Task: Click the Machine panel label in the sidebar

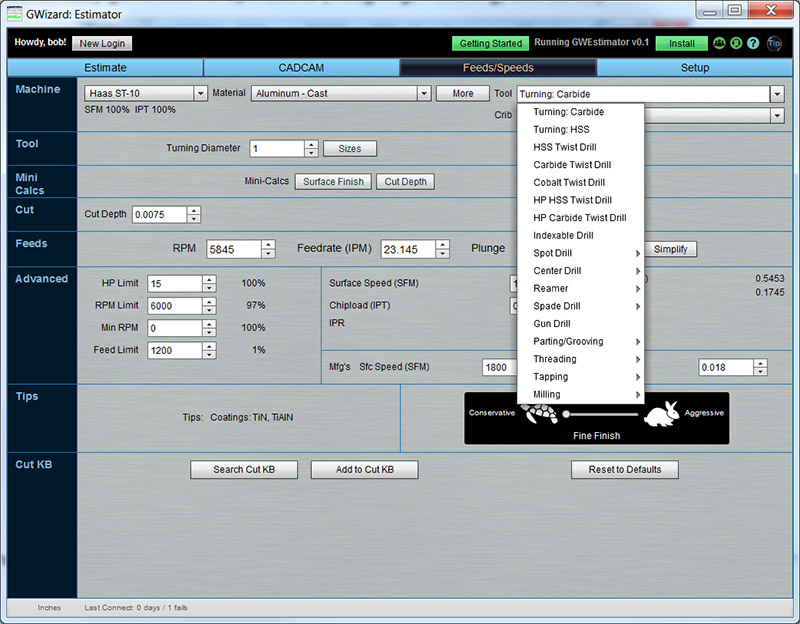Action: (x=40, y=89)
